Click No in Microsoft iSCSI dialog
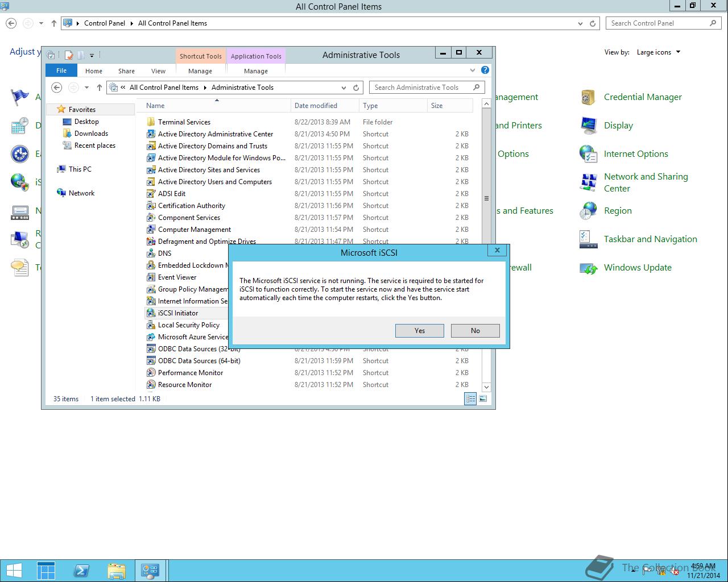The height and width of the screenshot is (582, 728). pyautogui.click(x=475, y=331)
